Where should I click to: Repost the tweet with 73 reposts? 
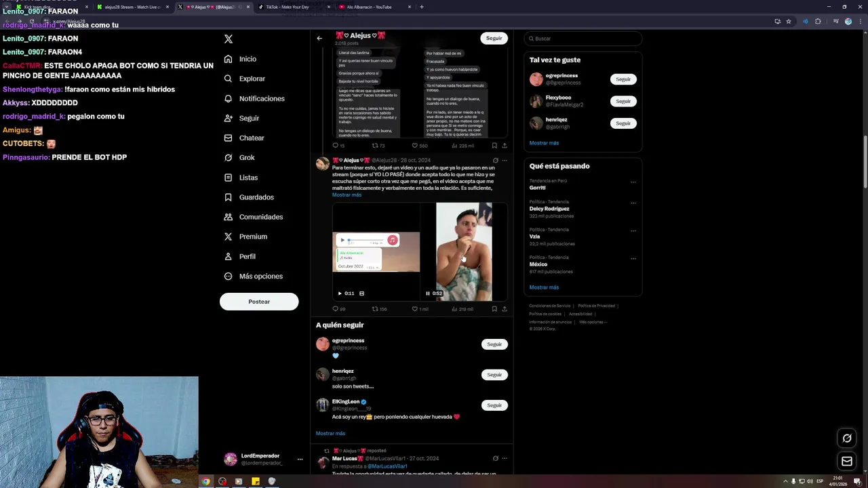point(378,146)
